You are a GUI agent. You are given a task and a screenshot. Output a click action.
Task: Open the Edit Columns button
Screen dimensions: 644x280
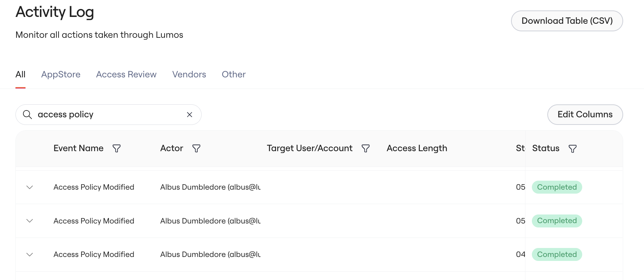tap(585, 114)
